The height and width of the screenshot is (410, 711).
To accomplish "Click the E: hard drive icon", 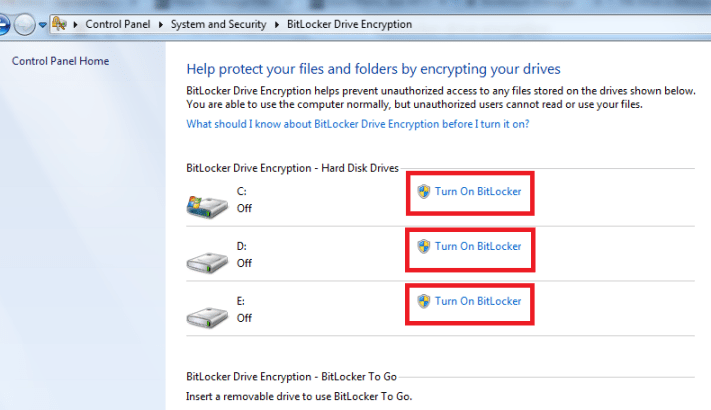I will tap(206, 316).
